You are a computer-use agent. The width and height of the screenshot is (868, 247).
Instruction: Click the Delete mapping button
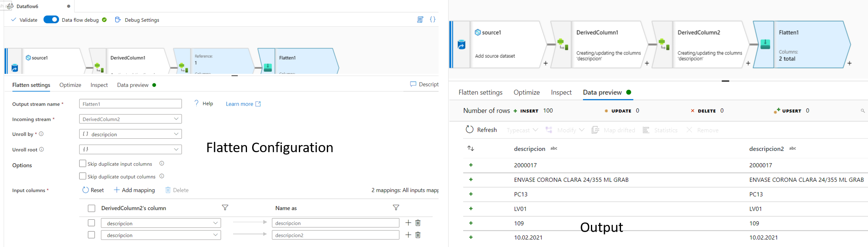[x=177, y=190]
